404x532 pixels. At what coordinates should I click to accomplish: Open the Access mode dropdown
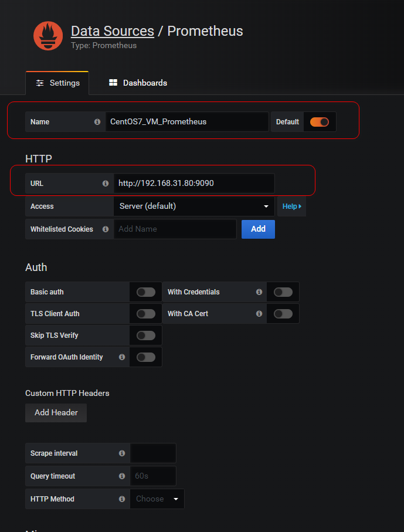[193, 206]
